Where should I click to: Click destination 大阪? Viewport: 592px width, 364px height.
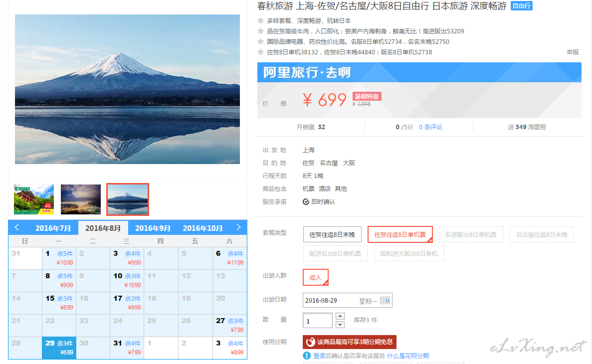[349, 163]
